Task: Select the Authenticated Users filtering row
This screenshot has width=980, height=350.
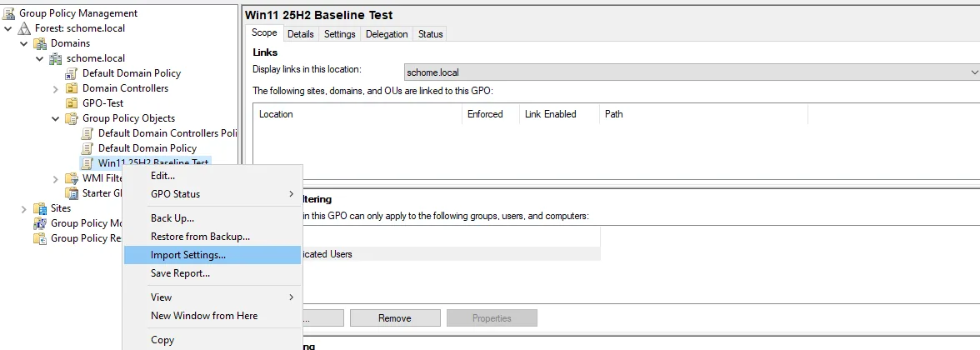Action: (x=450, y=254)
